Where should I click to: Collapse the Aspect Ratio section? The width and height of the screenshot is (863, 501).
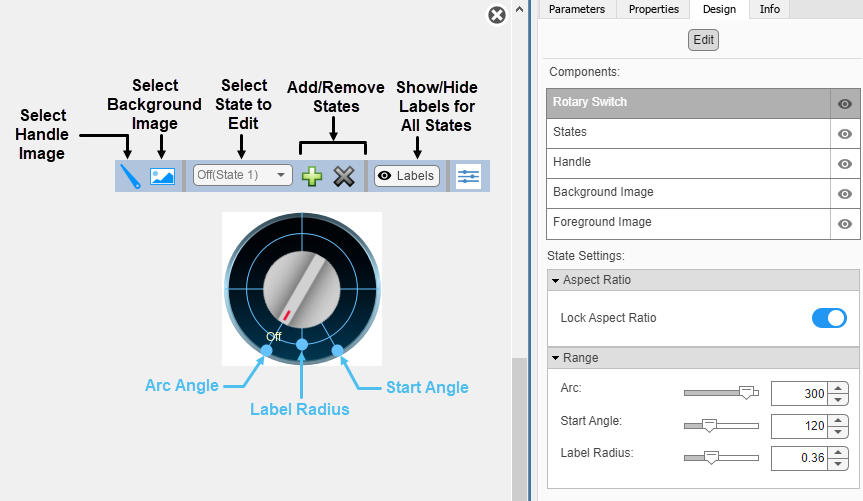555,280
